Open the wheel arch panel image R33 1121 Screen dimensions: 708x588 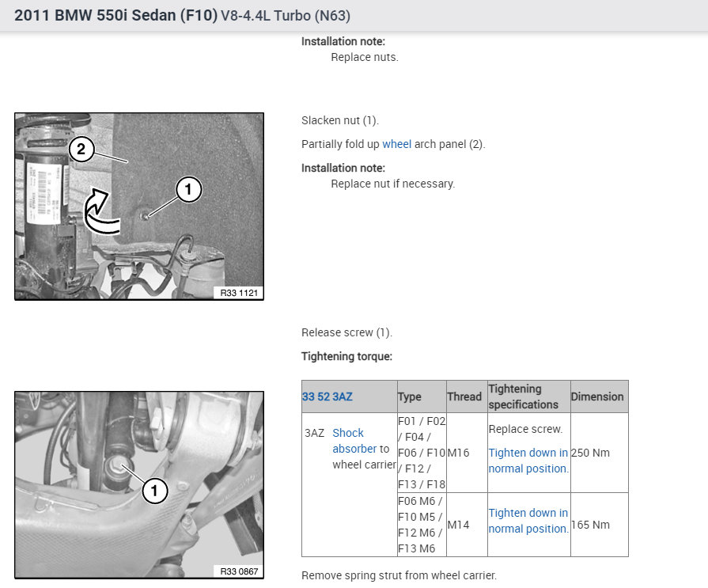(x=139, y=207)
